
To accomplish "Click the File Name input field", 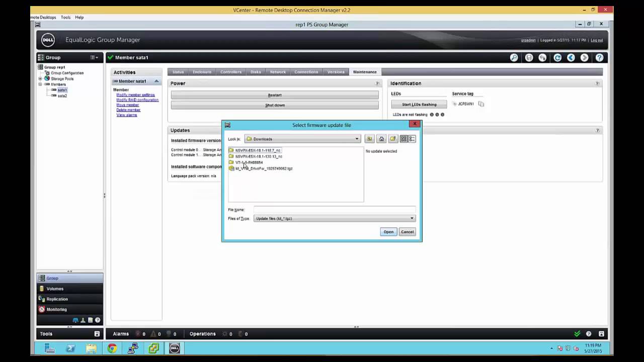I will (x=335, y=210).
